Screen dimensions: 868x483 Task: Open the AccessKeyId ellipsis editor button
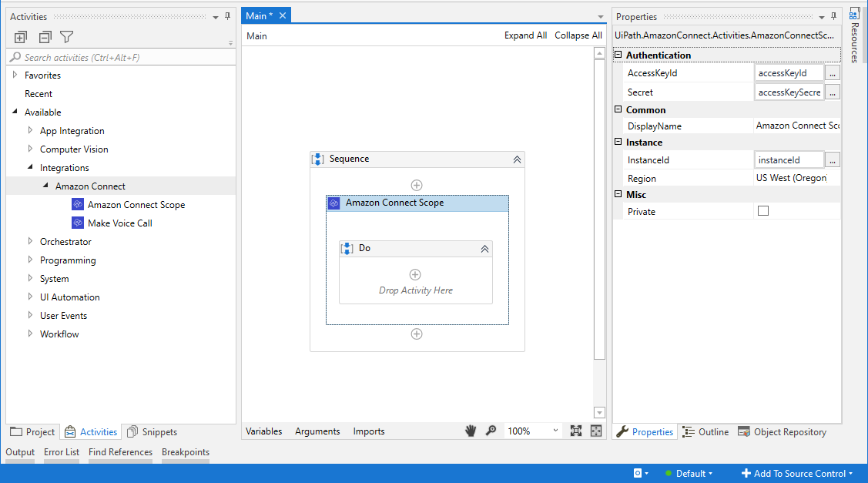point(833,73)
